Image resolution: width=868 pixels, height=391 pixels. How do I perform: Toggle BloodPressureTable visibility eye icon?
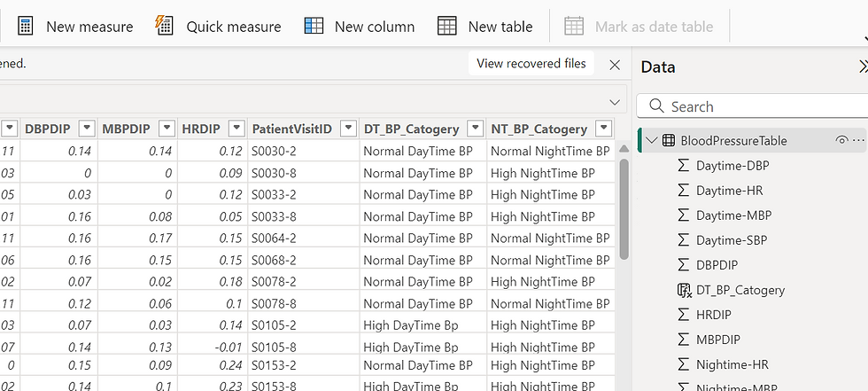[841, 140]
